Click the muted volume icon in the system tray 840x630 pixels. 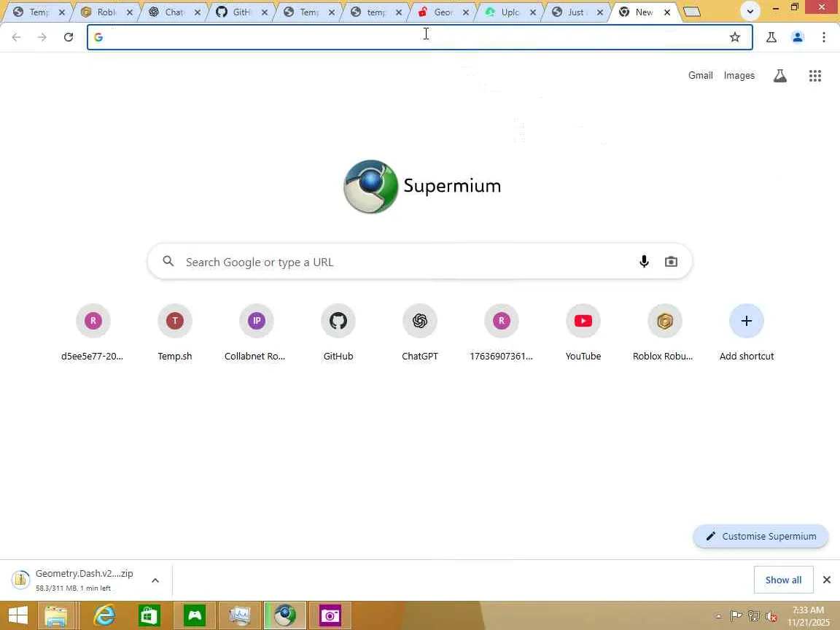(x=771, y=616)
